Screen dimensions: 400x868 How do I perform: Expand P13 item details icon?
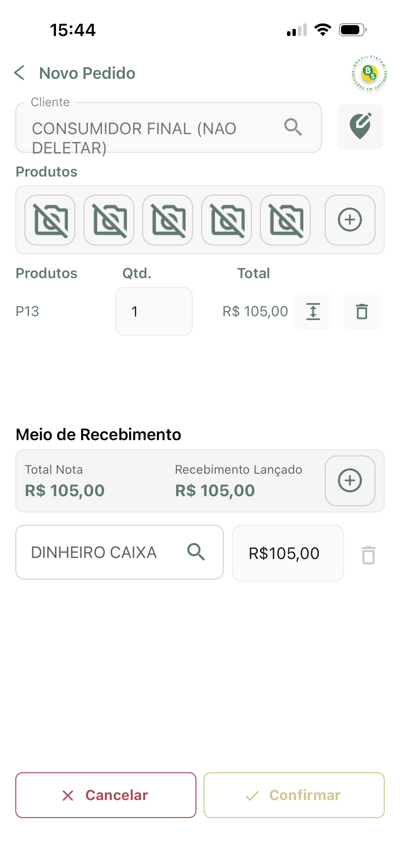tap(313, 311)
